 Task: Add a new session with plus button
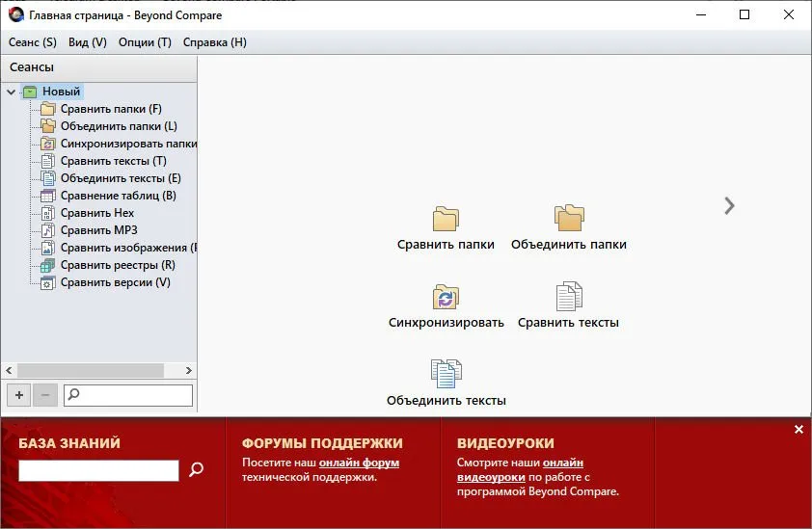[x=19, y=395]
